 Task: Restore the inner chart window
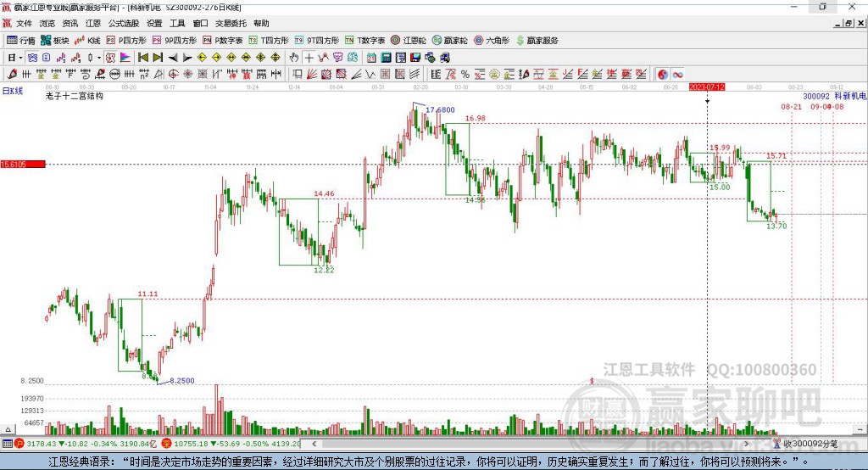pyautogui.click(x=849, y=23)
